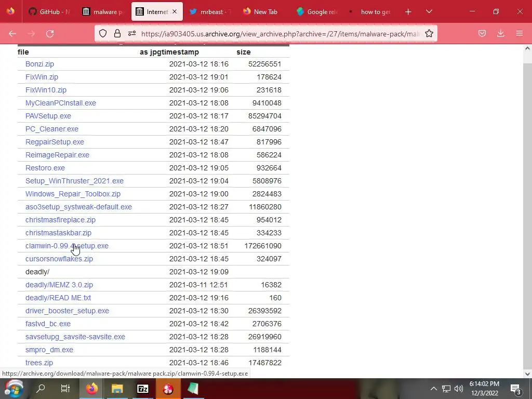Click the Firefox View icon
Image resolution: width=532 pixels, height=399 pixels.
point(10,11)
